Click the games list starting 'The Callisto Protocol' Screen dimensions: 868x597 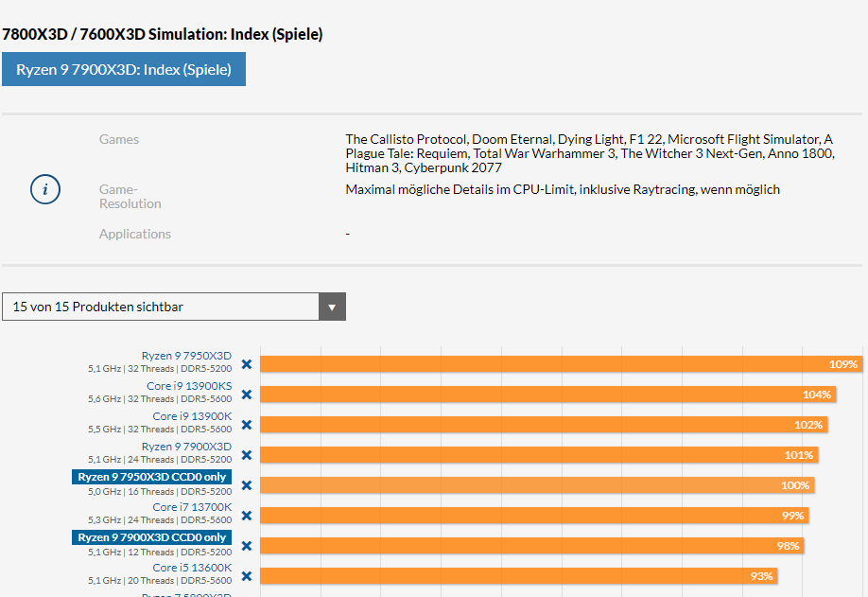[x=590, y=153]
